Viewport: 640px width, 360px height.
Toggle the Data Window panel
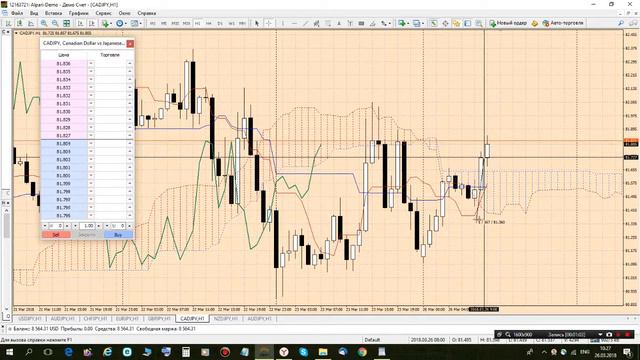click(x=445, y=23)
